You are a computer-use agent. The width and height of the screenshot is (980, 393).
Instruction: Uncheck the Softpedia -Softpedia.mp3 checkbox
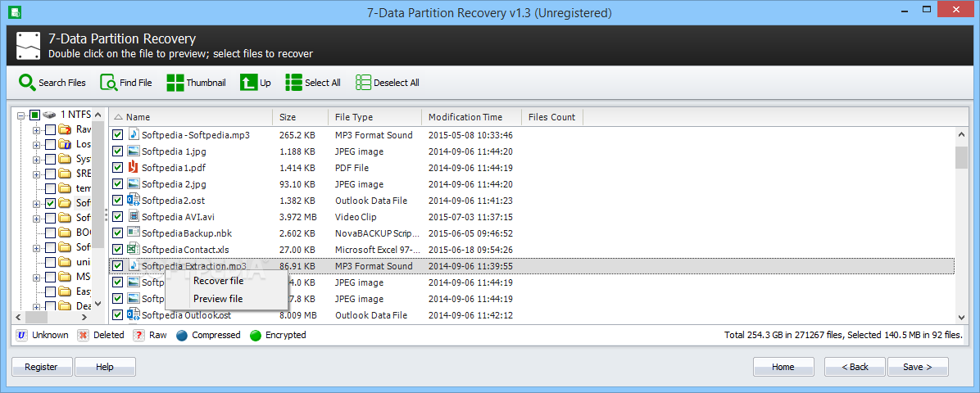[117, 135]
